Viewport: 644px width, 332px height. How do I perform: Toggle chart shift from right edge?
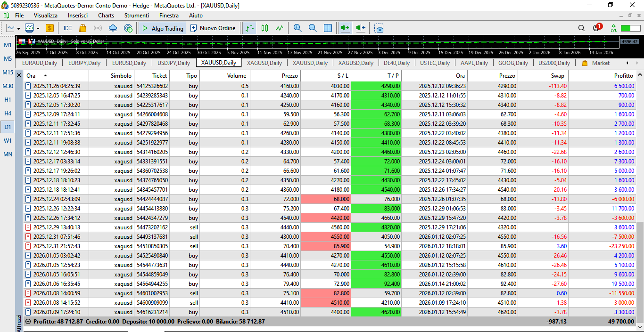click(x=361, y=28)
